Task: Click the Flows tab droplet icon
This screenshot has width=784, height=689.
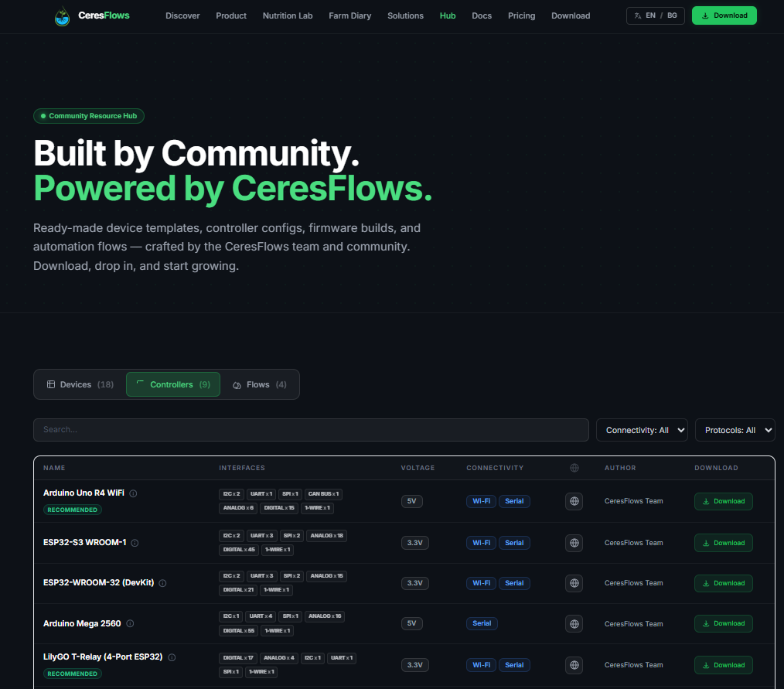Action: (x=237, y=385)
